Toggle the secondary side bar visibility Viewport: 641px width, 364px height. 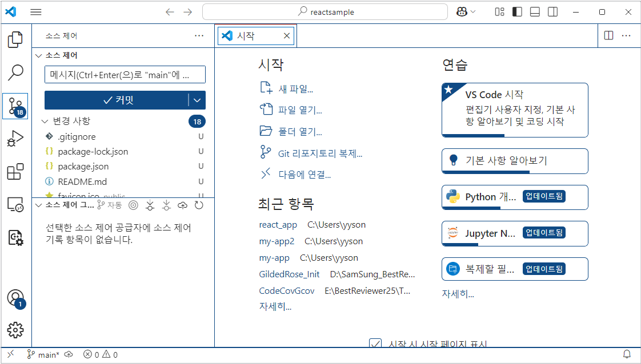[x=552, y=12]
